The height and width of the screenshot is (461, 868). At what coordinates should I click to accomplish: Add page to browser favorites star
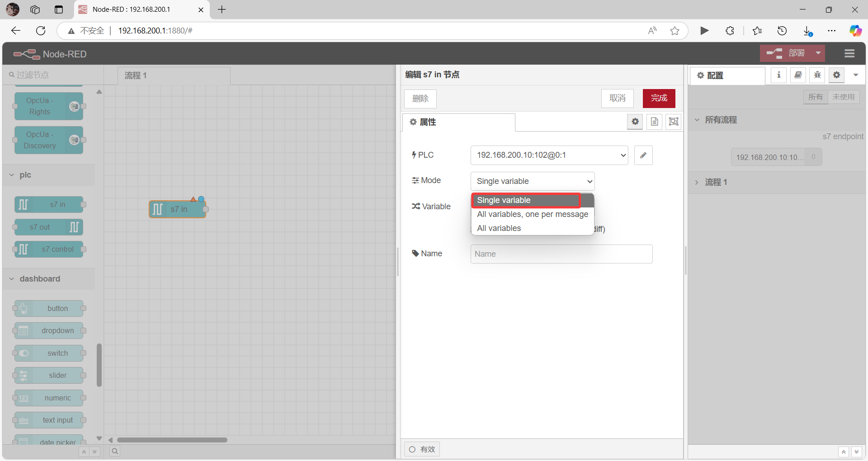coord(675,31)
